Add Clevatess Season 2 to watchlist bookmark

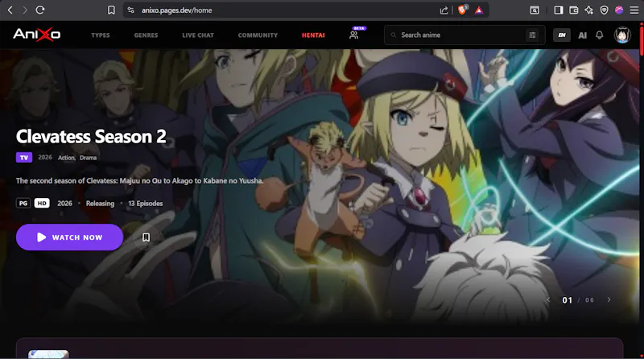coord(146,237)
